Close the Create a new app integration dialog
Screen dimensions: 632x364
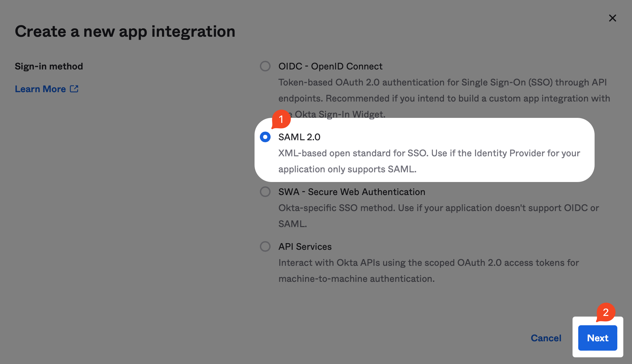[612, 18]
